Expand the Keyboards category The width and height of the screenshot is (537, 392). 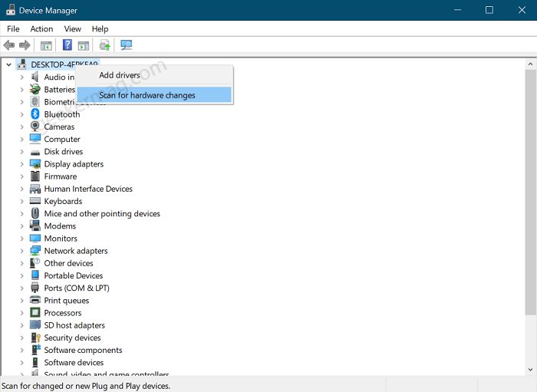pyautogui.click(x=22, y=201)
